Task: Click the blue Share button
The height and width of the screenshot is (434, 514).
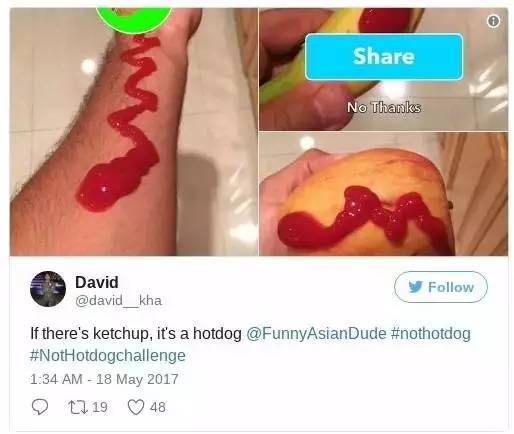Action: [x=384, y=57]
